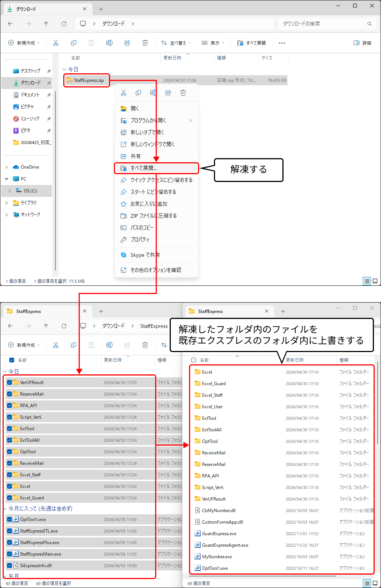Viewport: 381px width, 588px height.
Task: Select StaffExpress.zip file row
Action: point(175,80)
